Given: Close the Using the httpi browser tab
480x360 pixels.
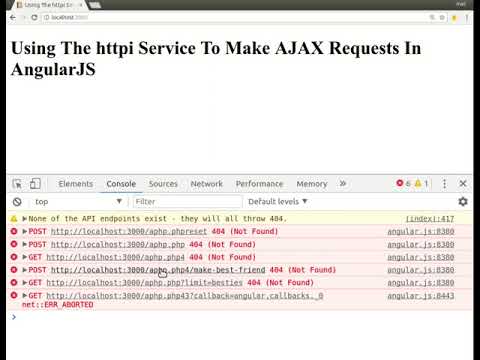Looking at the screenshot, I should point(80,5).
